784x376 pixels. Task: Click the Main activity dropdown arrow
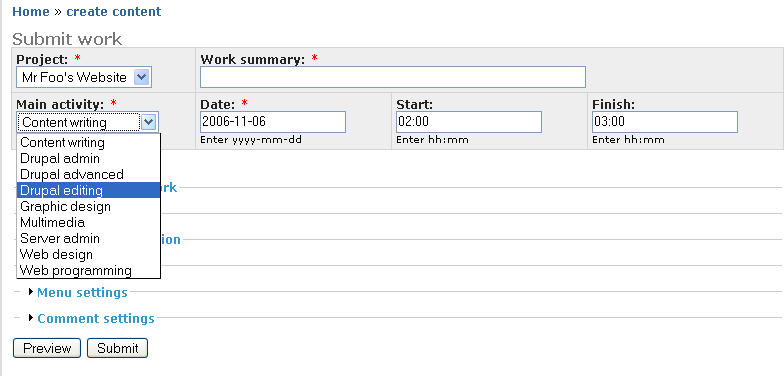[149, 122]
